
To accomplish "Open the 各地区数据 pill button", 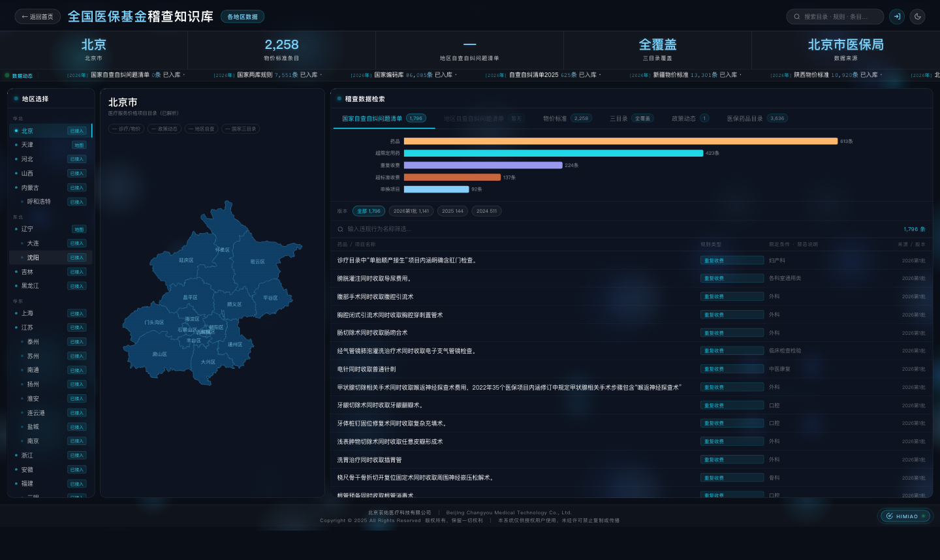I will [242, 17].
